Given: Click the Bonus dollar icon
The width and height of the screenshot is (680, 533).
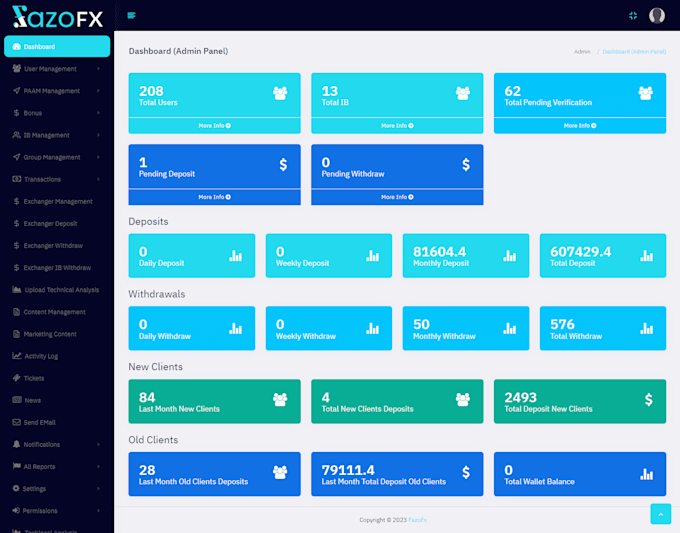Looking at the screenshot, I should pyautogui.click(x=16, y=113).
